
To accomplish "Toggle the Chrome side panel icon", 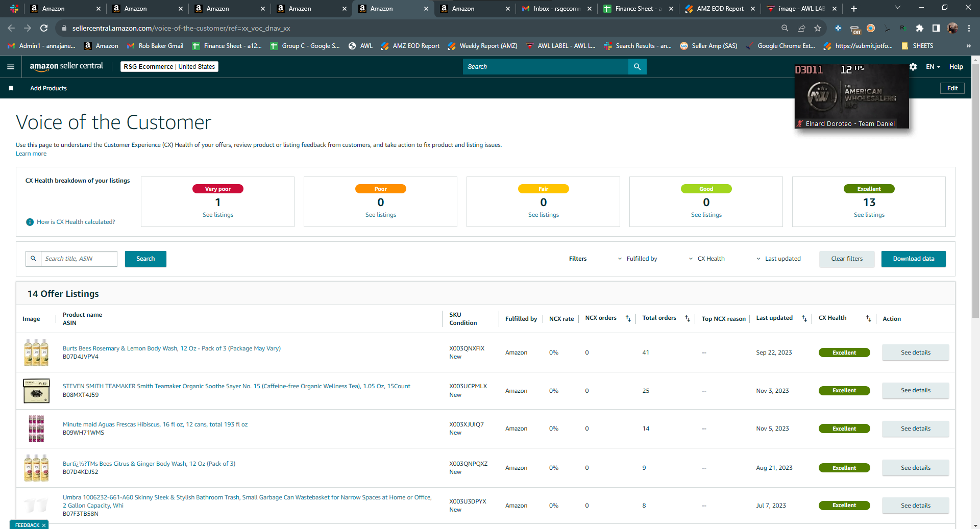I will click(x=936, y=28).
